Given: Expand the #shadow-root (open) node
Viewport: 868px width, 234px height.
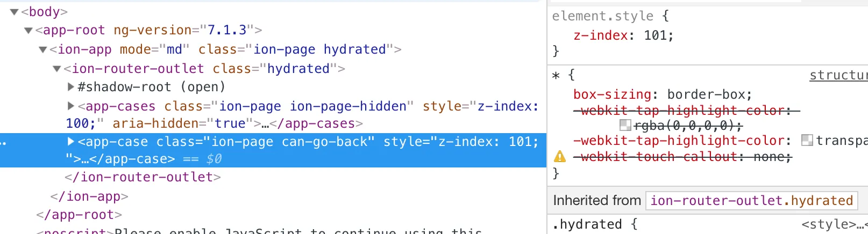Looking at the screenshot, I should click(70, 86).
